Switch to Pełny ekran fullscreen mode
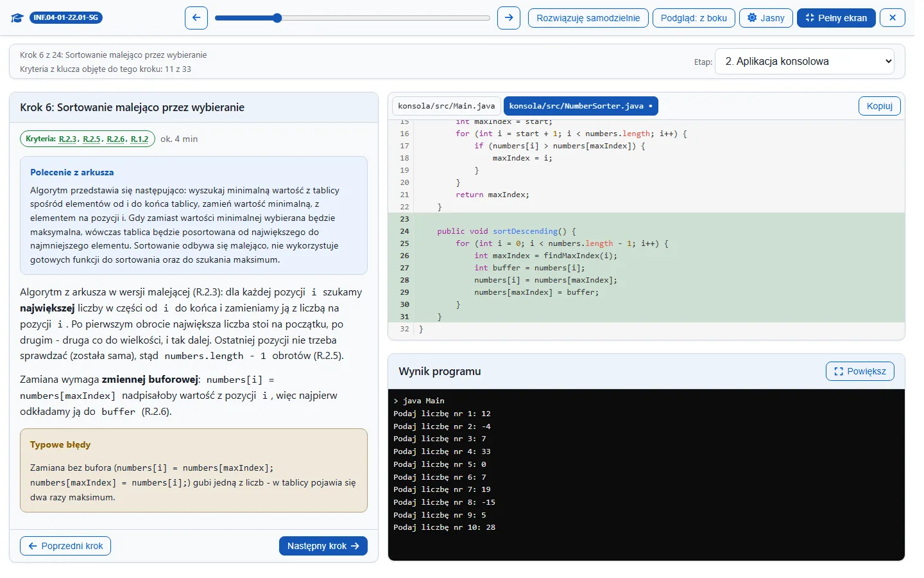924x578 pixels. click(x=836, y=18)
